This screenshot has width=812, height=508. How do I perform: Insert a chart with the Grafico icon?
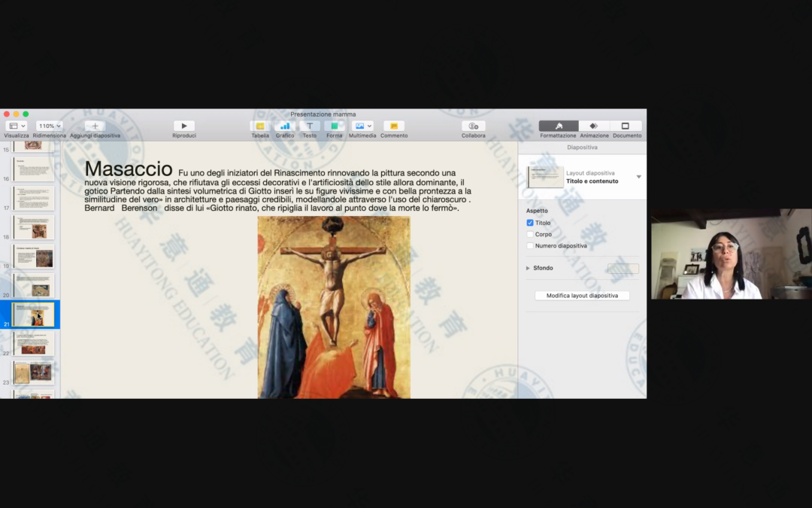284,126
